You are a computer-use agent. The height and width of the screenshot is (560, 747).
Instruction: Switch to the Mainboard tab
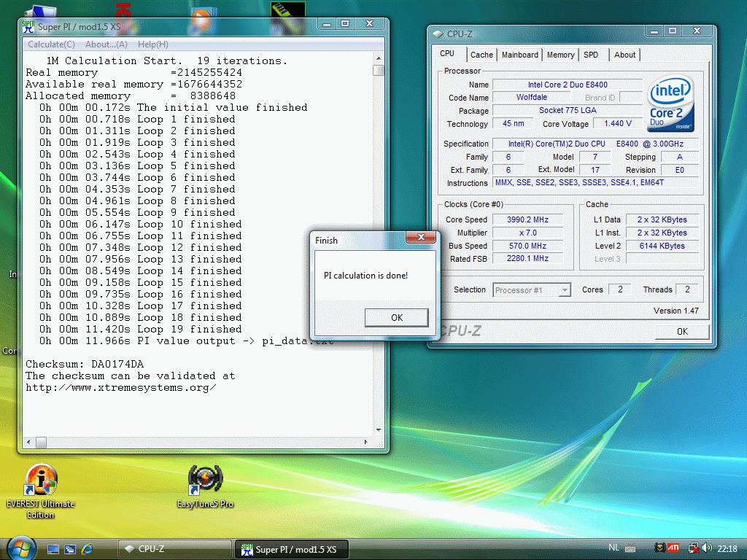[x=519, y=55]
